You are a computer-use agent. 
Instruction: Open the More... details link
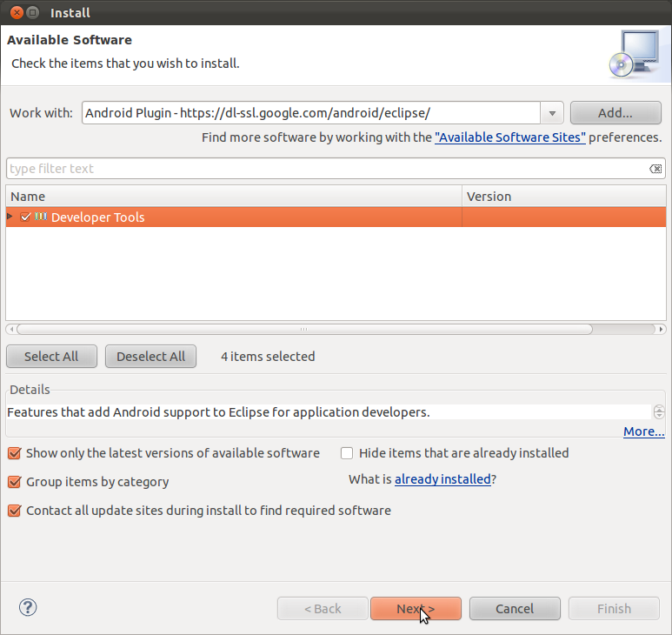coord(643,431)
